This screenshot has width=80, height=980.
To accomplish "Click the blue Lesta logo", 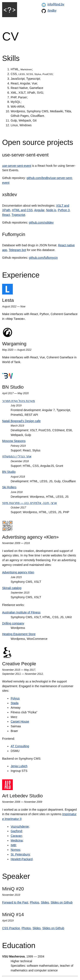I will coord(8,289).
